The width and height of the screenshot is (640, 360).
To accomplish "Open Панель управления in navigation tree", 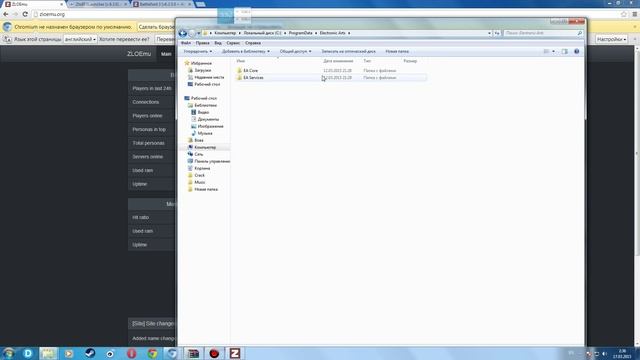I will [x=212, y=161].
